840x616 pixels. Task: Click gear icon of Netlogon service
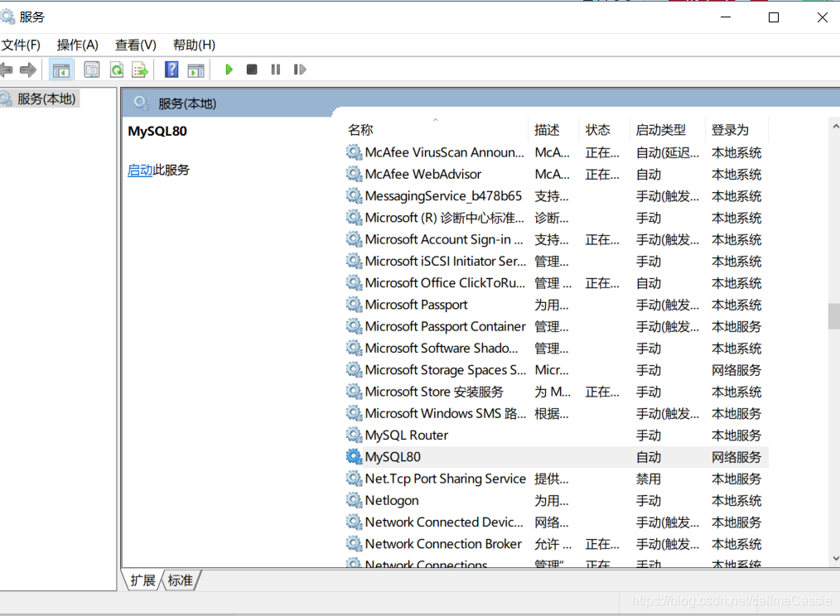coord(354,500)
